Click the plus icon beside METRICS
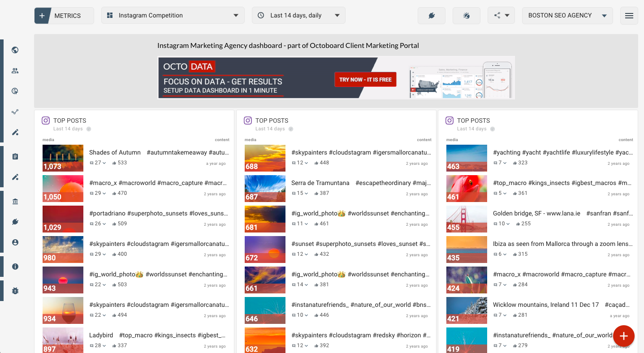The width and height of the screenshot is (644, 353). coord(42,16)
